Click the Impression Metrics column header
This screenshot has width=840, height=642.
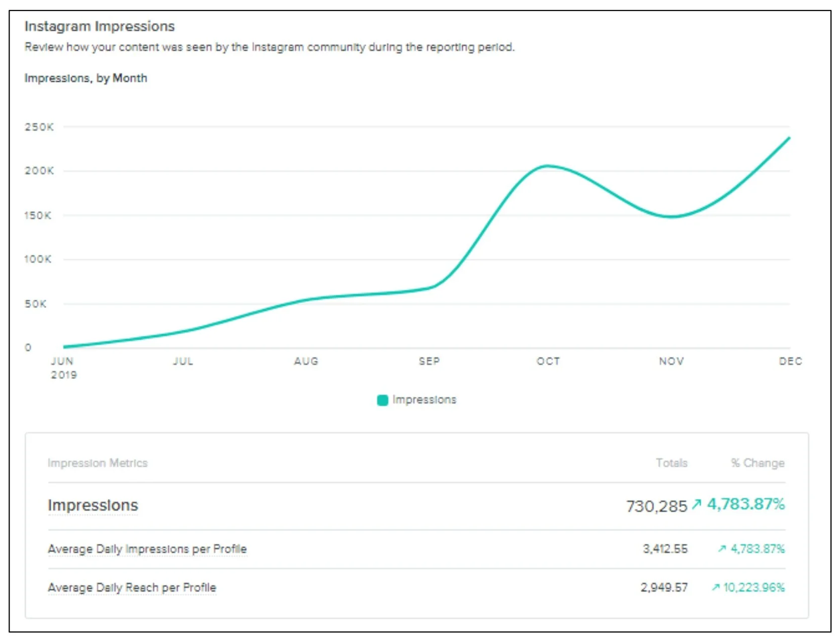[x=98, y=463]
